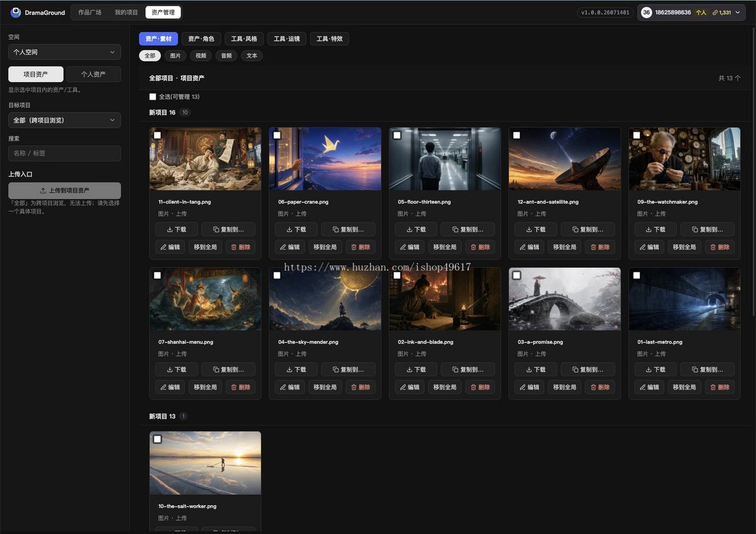756x534 pixels.
Task: Click edit pencil icon for 06-paper-crane.png
Action: click(283, 247)
